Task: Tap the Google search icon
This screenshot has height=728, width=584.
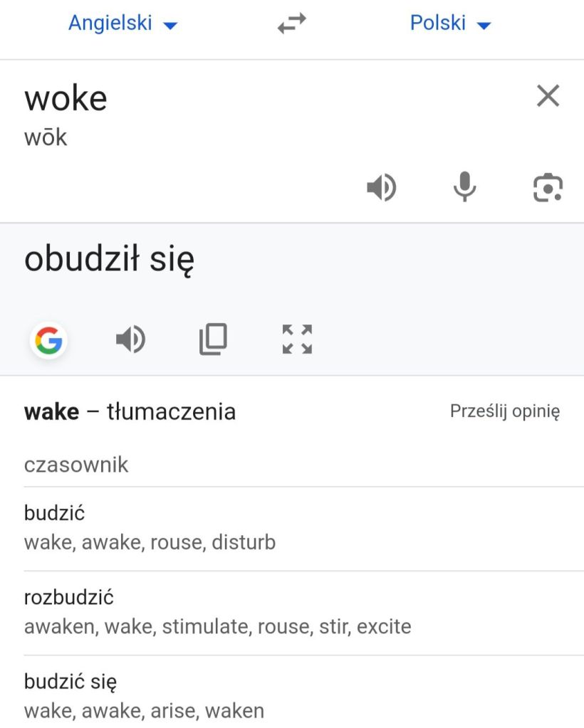Action: point(48,340)
